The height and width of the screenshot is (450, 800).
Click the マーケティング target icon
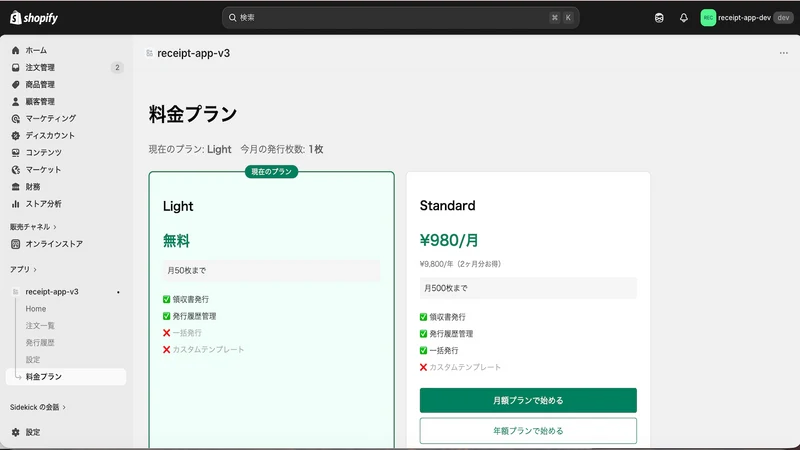point(15,118)
